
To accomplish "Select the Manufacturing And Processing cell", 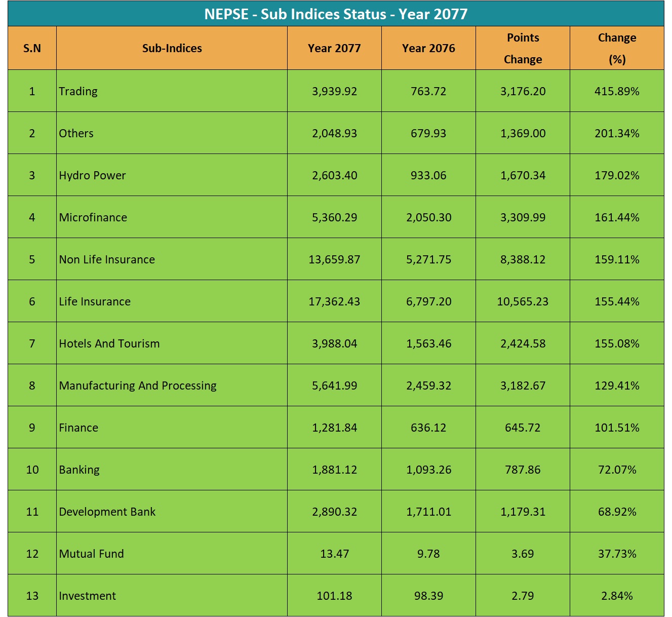I will [x=138, y=385].
